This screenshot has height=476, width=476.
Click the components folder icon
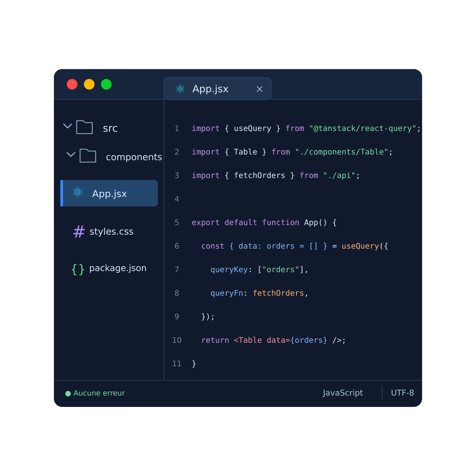click(x=88, y=156)
